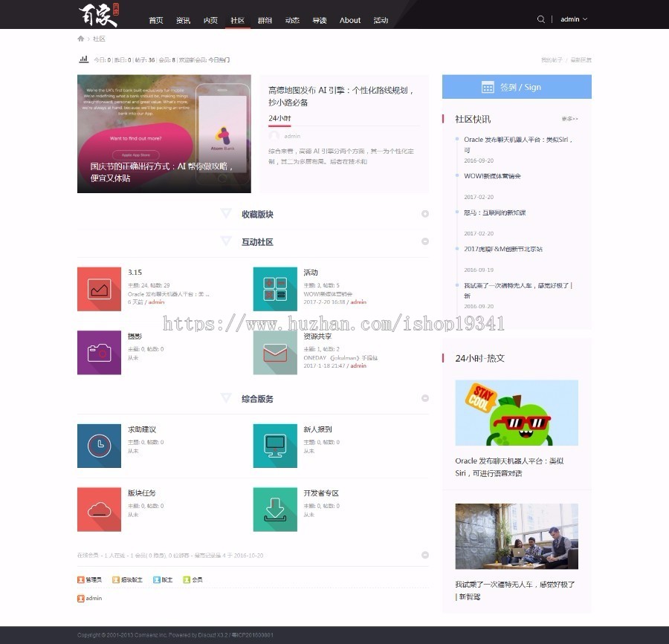669x644 pixels.
Task: Open the 版块任务 board cloud icon
Action: 99,510
